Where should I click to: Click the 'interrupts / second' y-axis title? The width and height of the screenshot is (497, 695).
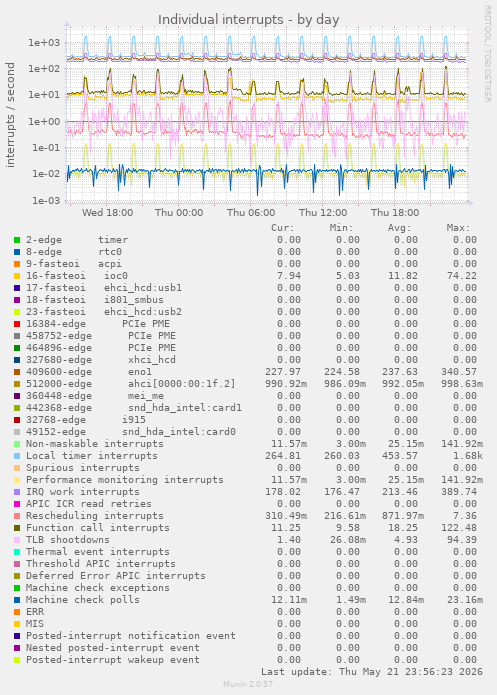11,115
